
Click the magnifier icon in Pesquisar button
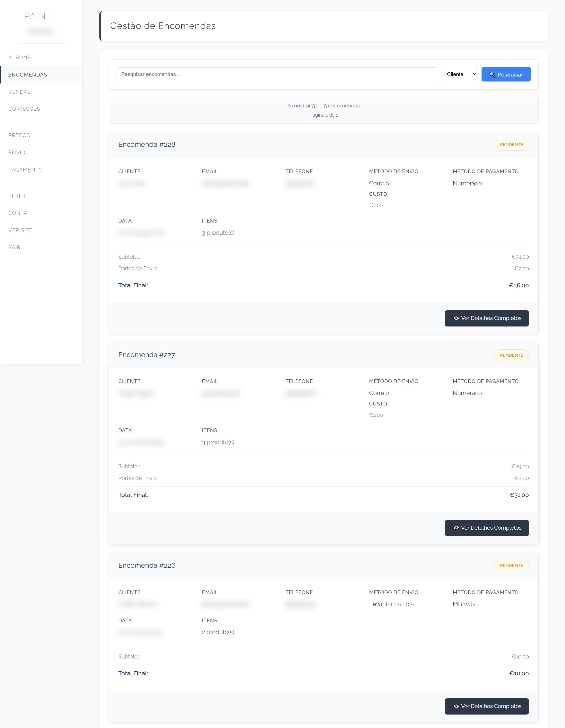tap(492, 74)
